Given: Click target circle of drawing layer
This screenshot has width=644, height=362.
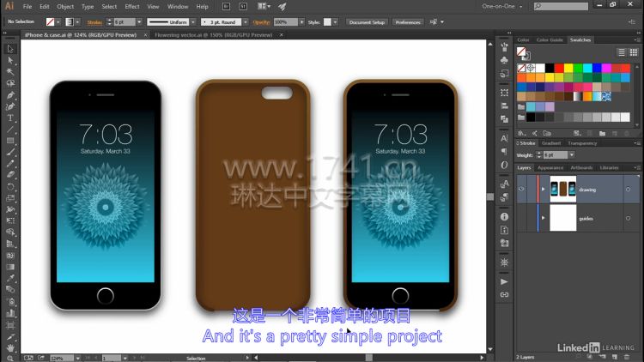Looking at the screenshot, I should (x=628, y=190).
